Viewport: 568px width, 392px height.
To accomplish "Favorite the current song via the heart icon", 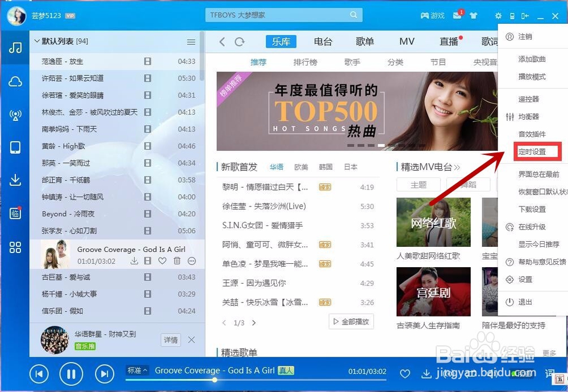I will pos(405,374).
